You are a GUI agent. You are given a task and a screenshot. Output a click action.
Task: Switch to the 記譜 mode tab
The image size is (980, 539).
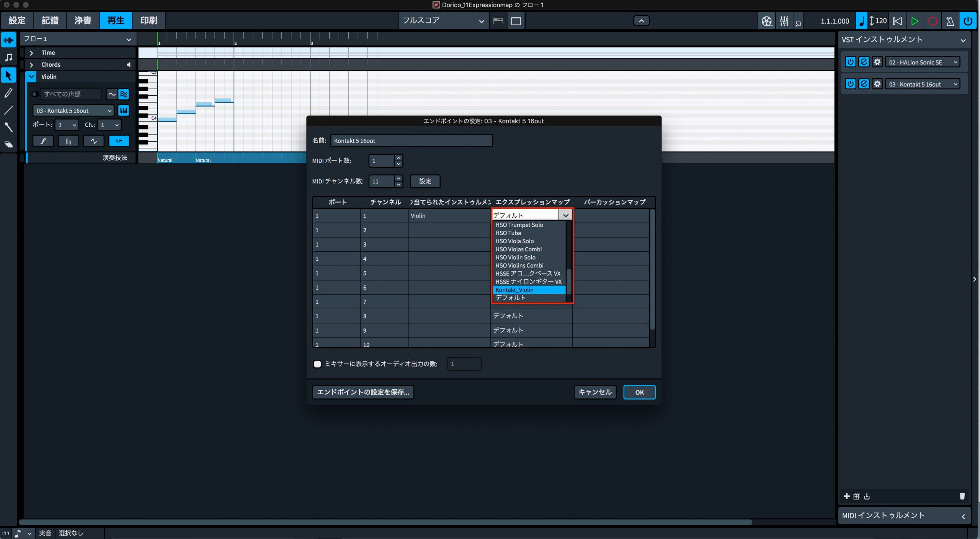(x=50, y=20)
